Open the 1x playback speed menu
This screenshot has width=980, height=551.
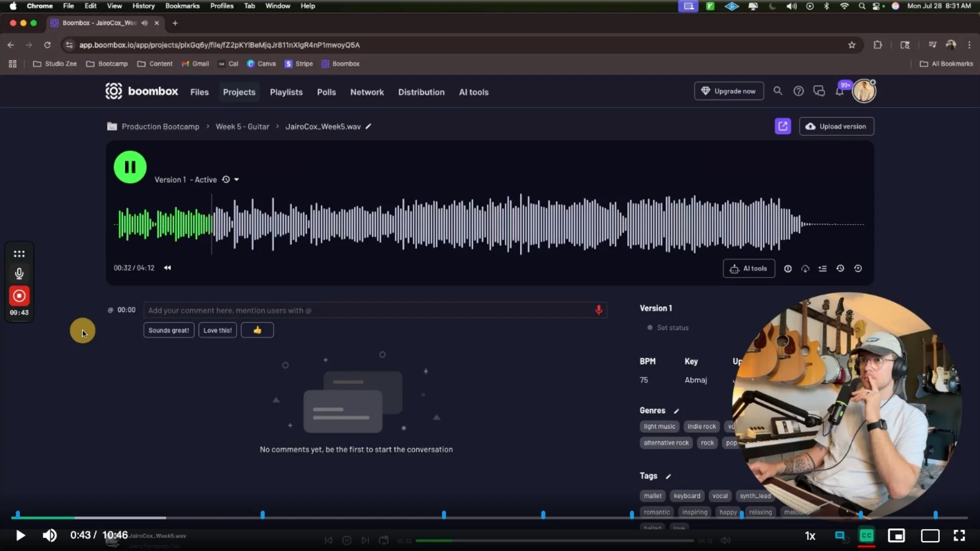(x=810, y=536)
